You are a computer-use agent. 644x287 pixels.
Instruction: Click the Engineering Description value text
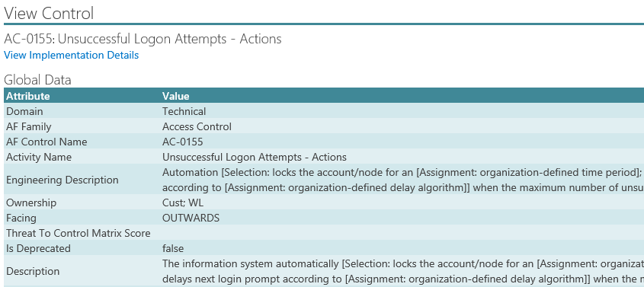click(x=403, y=180)
